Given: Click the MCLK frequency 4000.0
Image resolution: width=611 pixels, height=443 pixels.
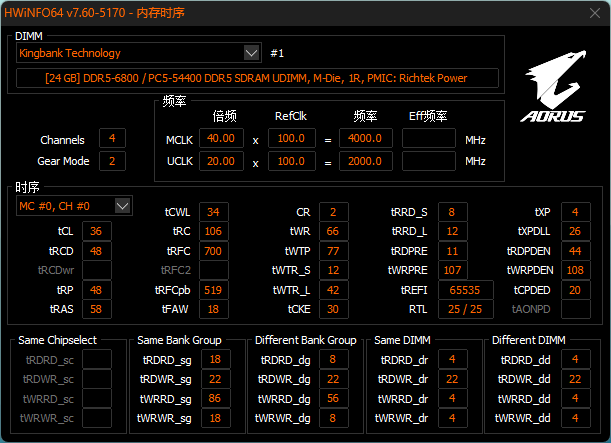Looking at the screenshot, I should [x=366, y=138].
